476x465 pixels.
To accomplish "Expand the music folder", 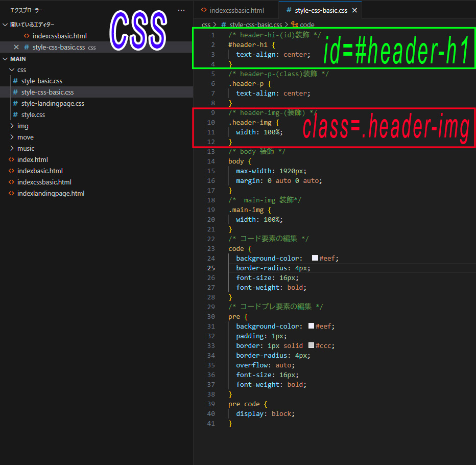I will (x=12, y=148).
